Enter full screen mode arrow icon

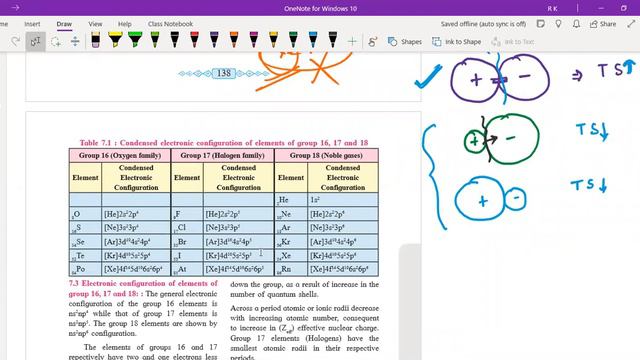(631, 24)
